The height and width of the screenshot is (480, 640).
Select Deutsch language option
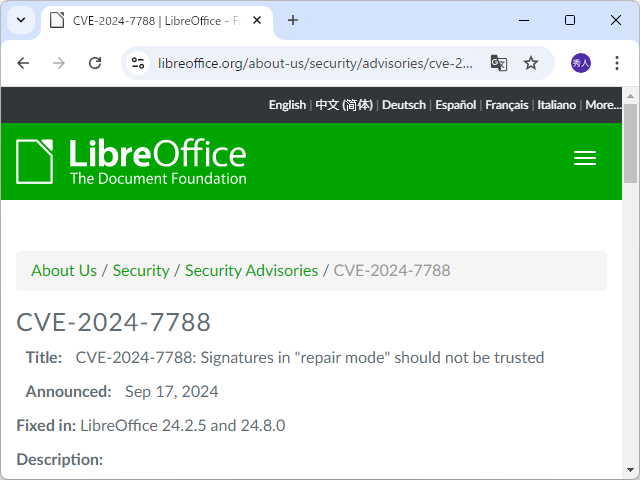[403, 105]
